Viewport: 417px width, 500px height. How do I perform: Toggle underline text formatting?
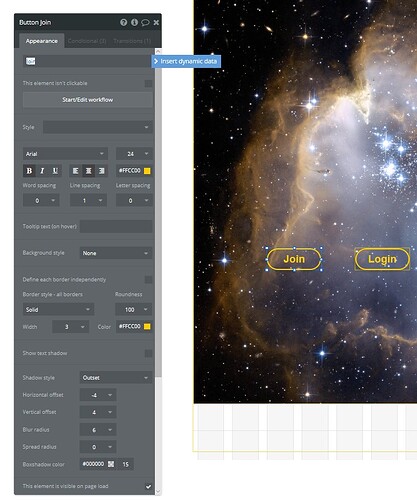55,171
